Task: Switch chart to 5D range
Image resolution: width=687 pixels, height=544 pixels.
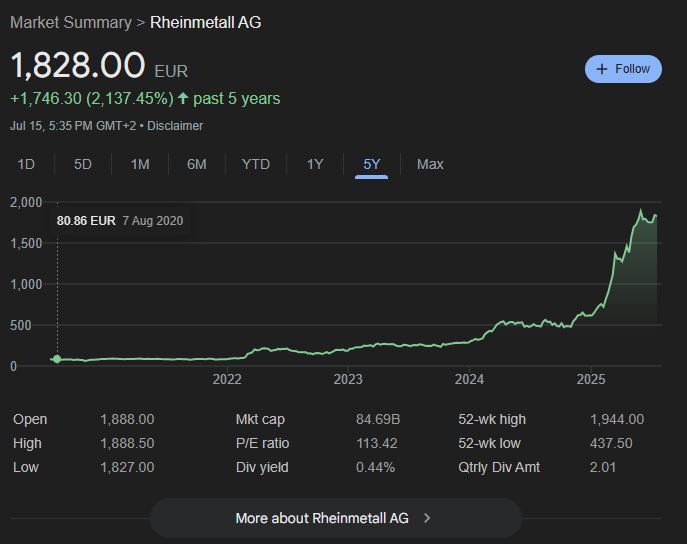Action: (82, 164)
